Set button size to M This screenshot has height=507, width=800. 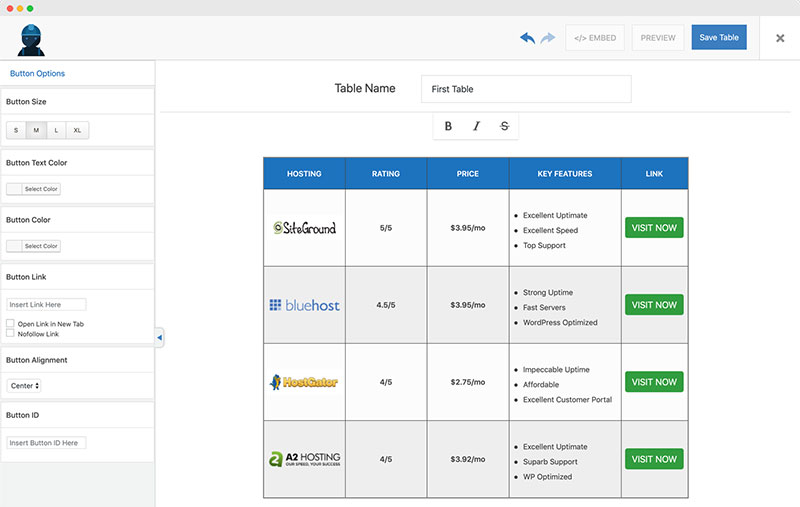(x=36, y=130)
